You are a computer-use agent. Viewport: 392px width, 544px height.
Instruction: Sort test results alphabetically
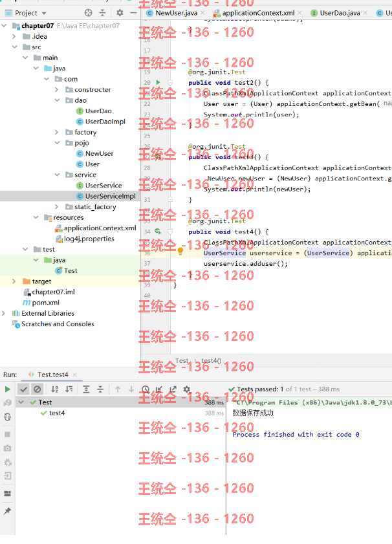tap(55, 389)
